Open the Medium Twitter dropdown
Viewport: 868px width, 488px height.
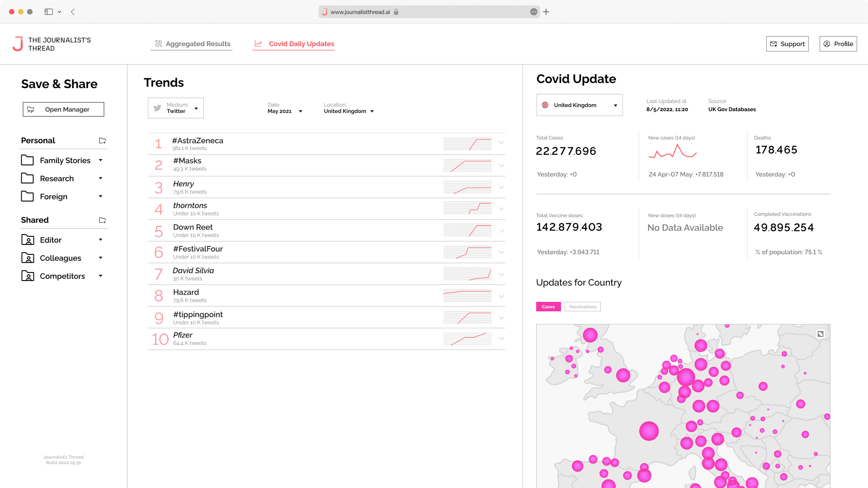point(176,108)
